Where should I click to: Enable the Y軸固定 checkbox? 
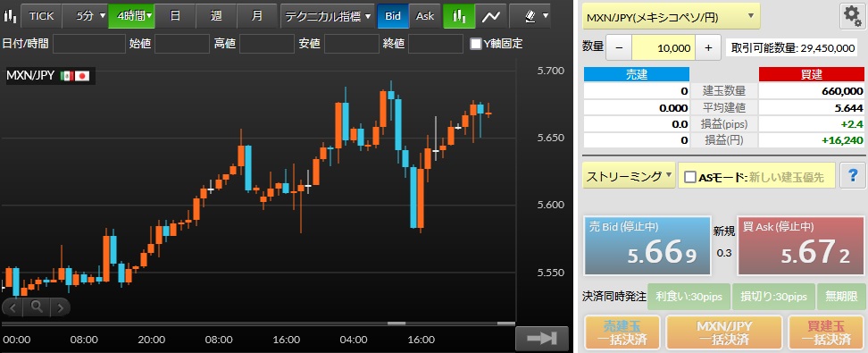tap(475, 44)
